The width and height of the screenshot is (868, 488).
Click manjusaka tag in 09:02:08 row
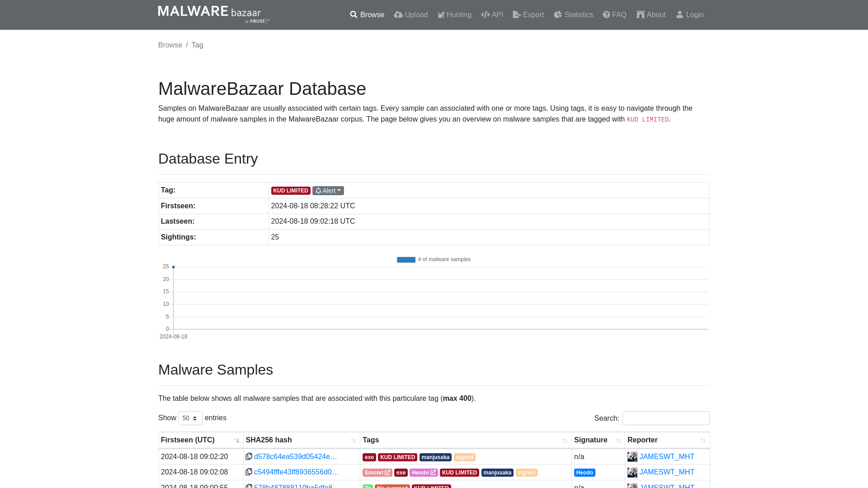497,473
